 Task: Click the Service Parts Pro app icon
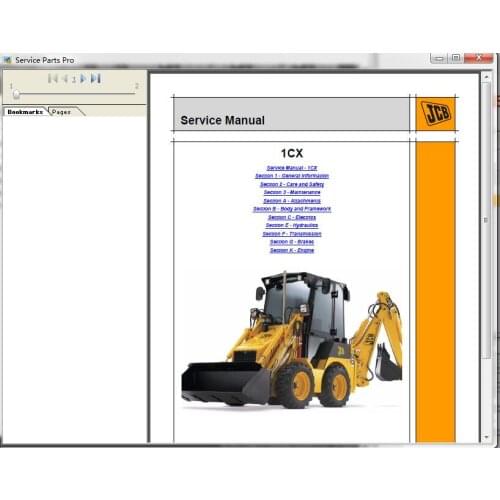7,60
